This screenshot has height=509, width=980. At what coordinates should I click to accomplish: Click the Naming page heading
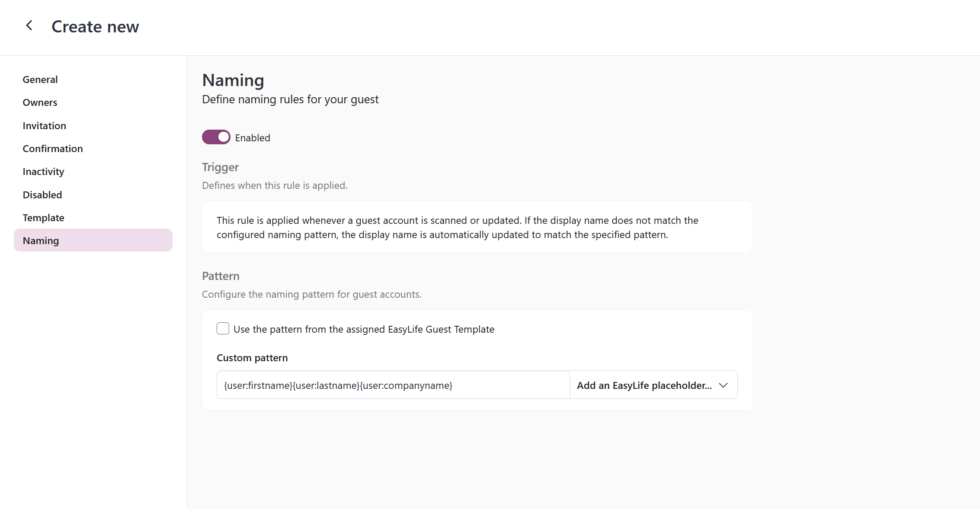pos(233,80)
